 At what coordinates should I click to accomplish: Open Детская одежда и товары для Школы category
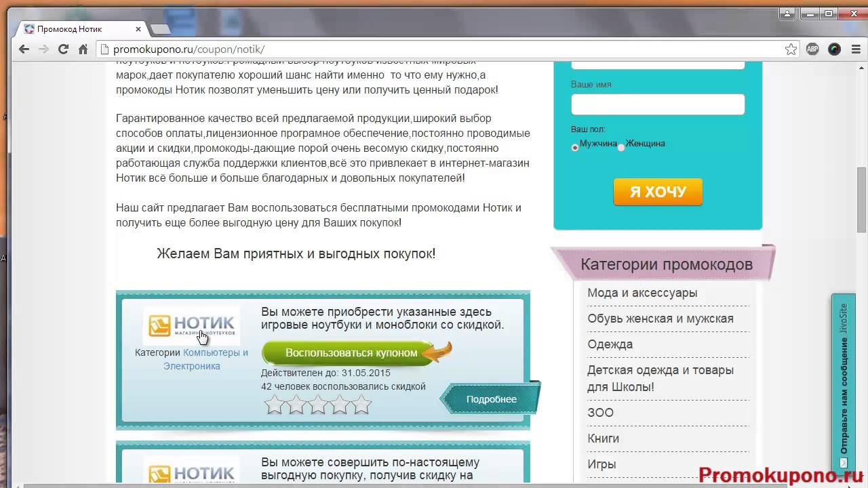(x=660, y=378)
